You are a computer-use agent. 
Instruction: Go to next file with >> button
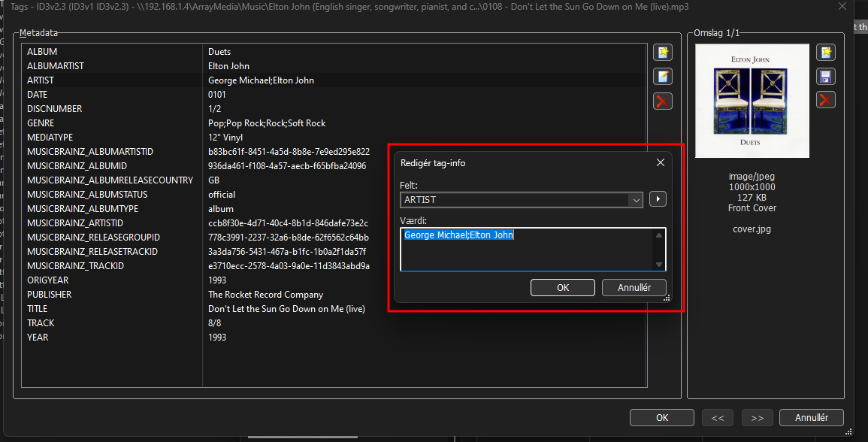pos(758,418)
